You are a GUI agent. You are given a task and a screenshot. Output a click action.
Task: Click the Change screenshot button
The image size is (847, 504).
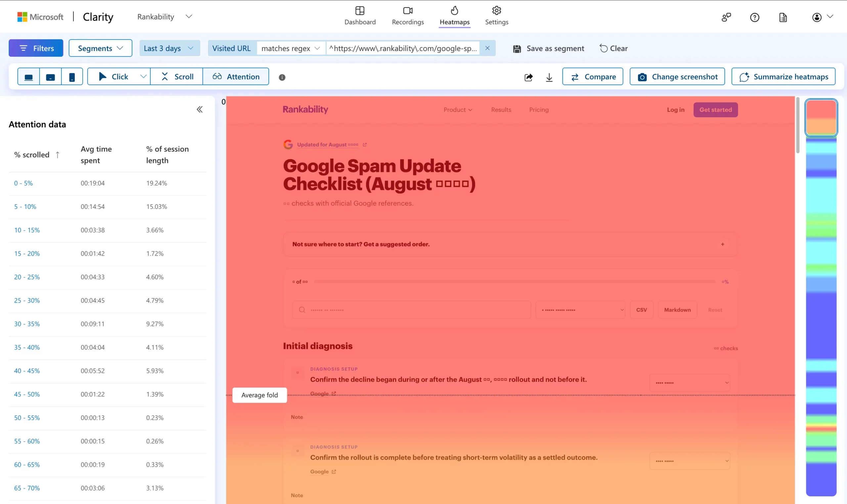click(677, 77)
